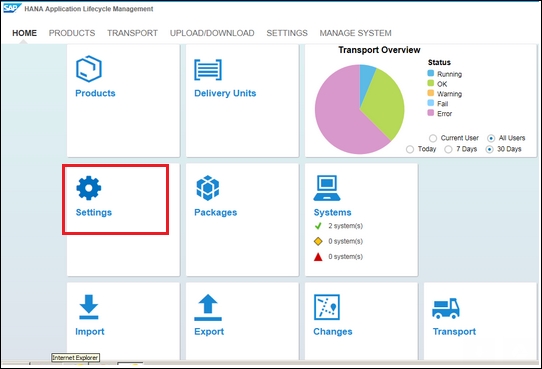This screenshot has height=369, width=542.
Task: Select the 30 Days radio button
Action: pyautogui.click(x=489, y=149)
